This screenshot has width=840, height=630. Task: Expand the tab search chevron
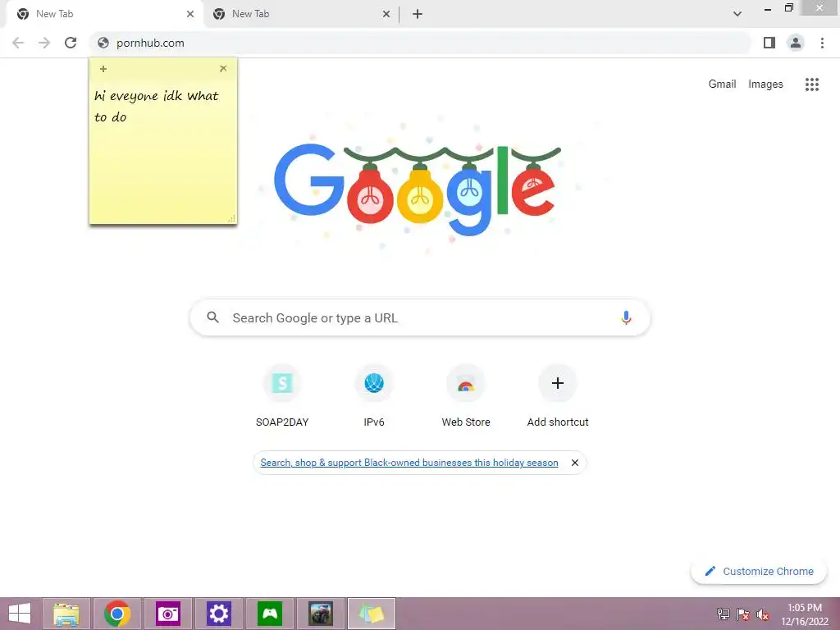click(x=737, y=14)
